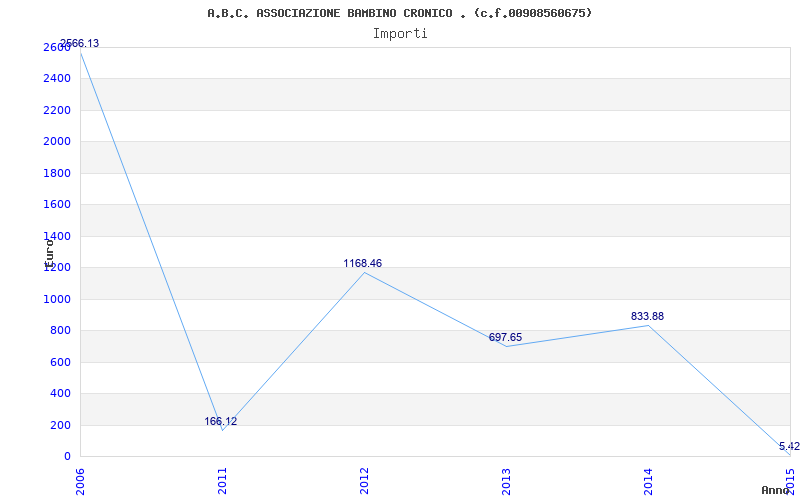Select the 166.12 data label
The image size is (800, 500).
coord(221,421)
